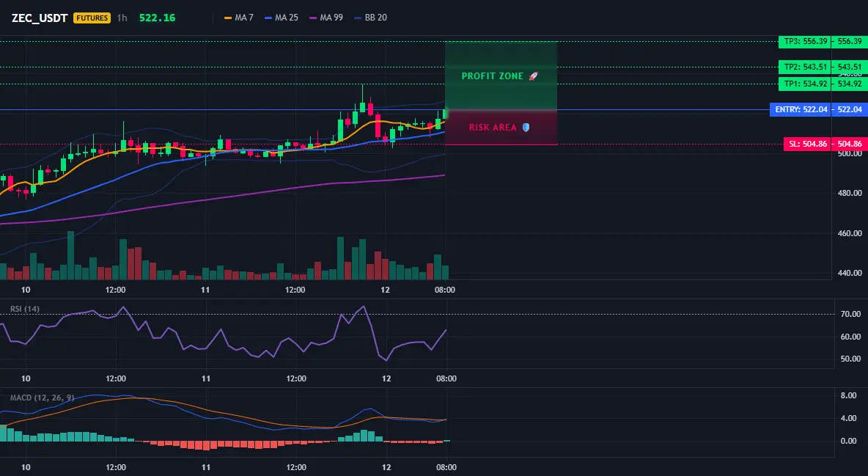Screen dimensions: 868x476
Task: Click the 4.00 MACD axis value
Action: (x=849, y=418)
